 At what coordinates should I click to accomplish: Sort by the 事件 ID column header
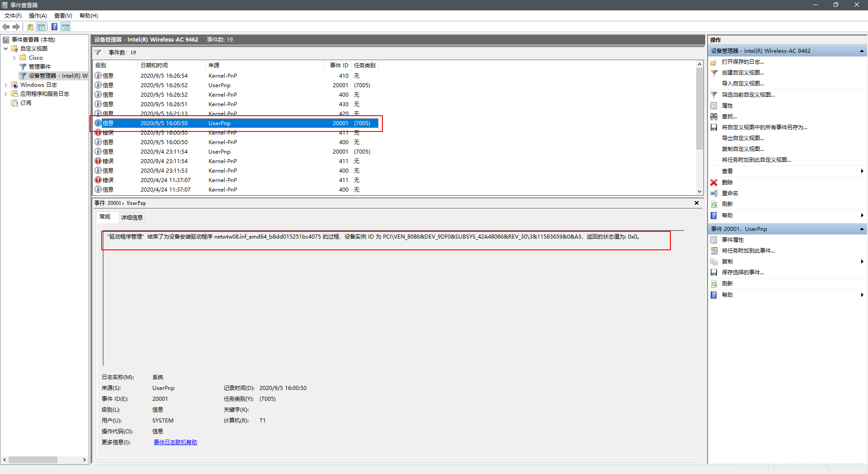coord(337,66)
